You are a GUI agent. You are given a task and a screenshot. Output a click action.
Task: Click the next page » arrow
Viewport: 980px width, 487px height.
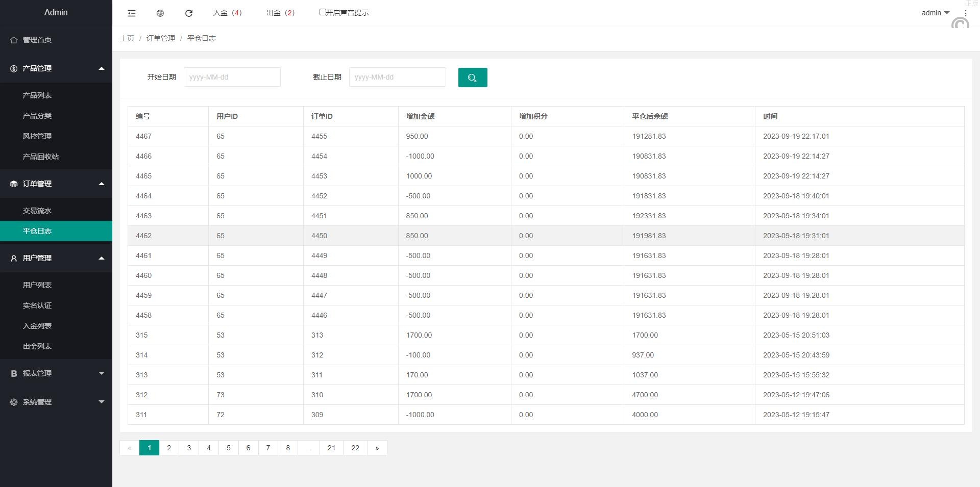point(377,448)
